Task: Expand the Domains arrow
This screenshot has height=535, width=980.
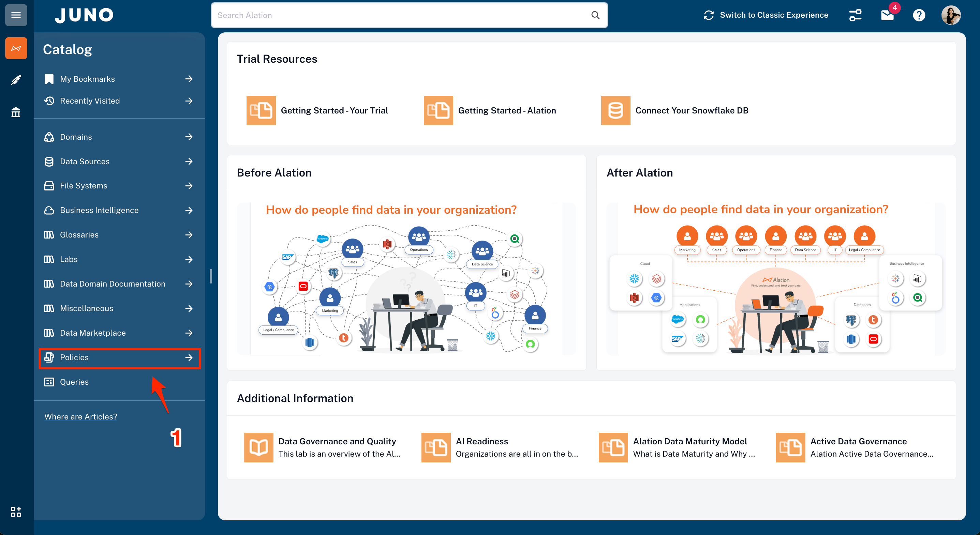Action: 189,137
